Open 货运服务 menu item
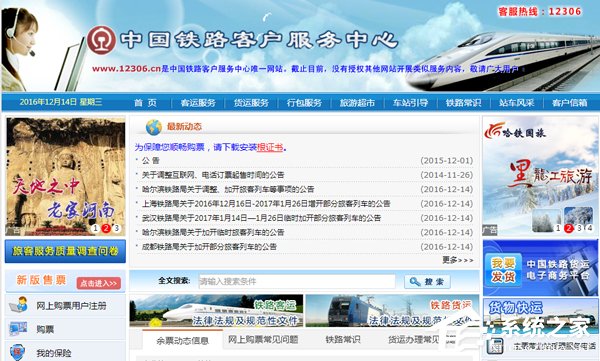Screen dimensions: 600x361 click(x=251, y=103)
